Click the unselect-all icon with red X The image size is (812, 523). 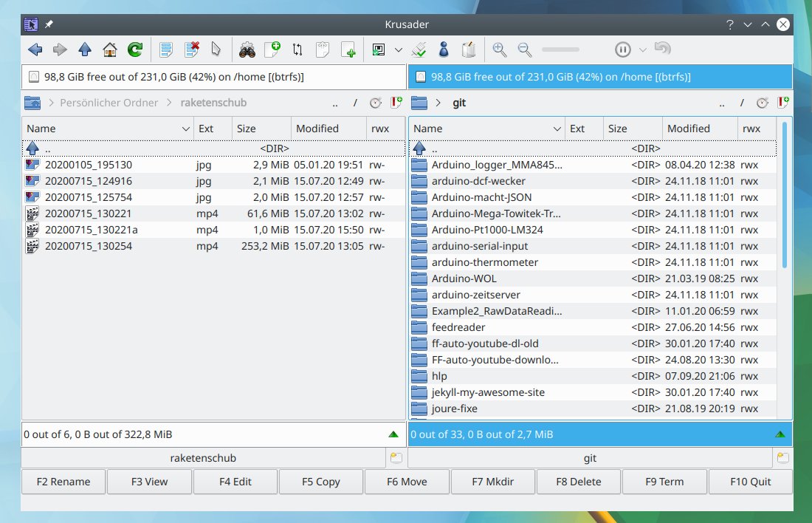point(192,49)
